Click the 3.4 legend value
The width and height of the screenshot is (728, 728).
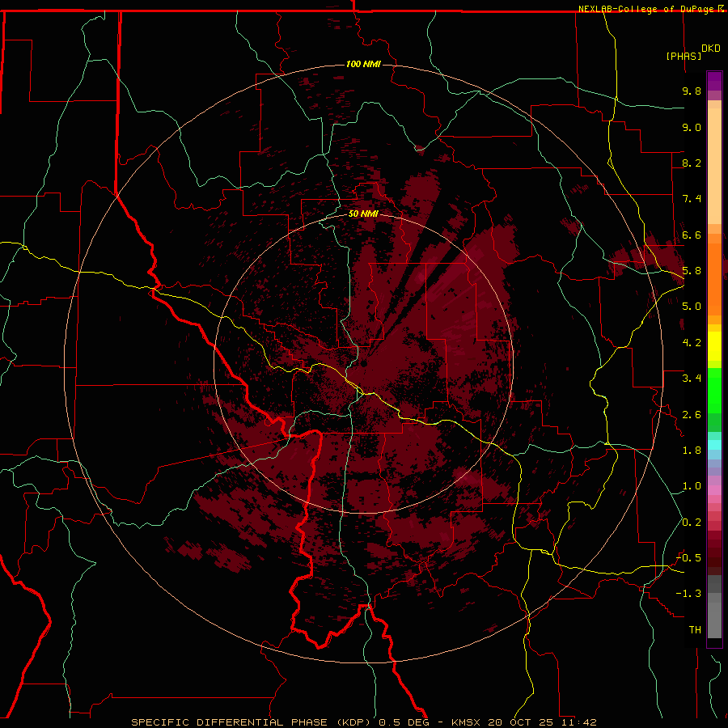tap(692, 379)
